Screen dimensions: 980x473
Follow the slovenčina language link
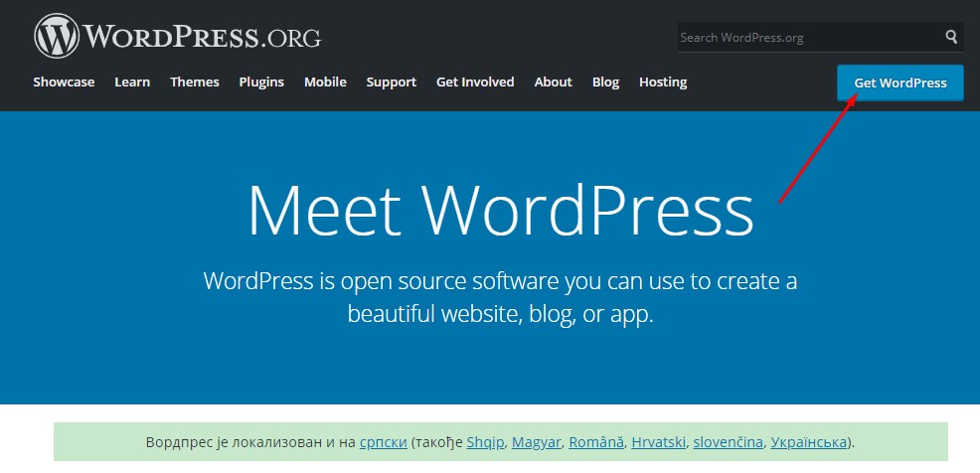[x=729, y=442]
